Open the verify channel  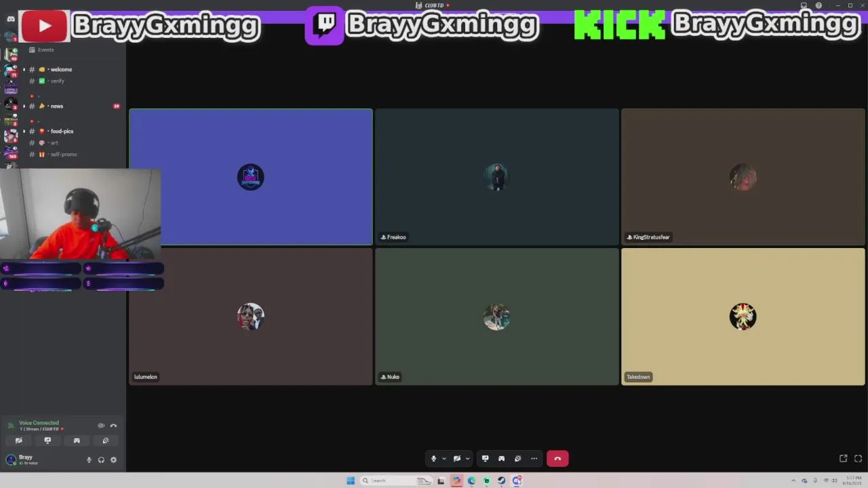coord(57,81)
